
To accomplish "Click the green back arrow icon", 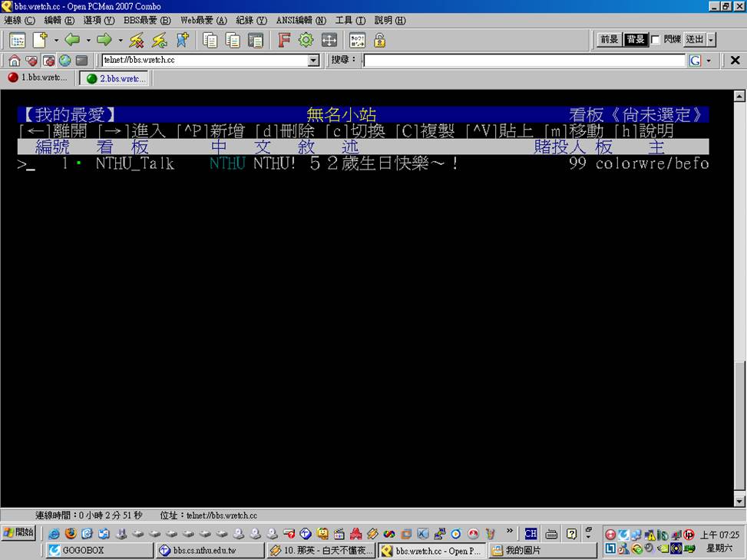I will pos(72,40).
